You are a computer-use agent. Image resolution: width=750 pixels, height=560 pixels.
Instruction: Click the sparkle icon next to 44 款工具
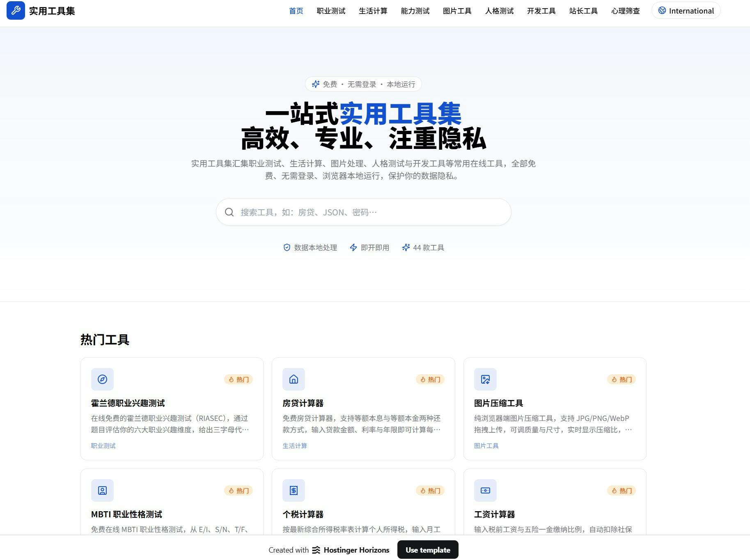pyautogui.click(x=406, y=247)
